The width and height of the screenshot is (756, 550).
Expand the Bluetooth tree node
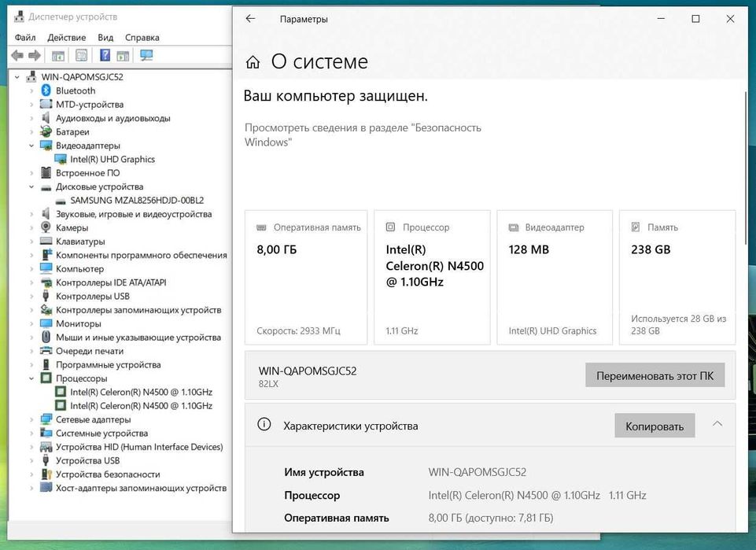click(31, 90)
